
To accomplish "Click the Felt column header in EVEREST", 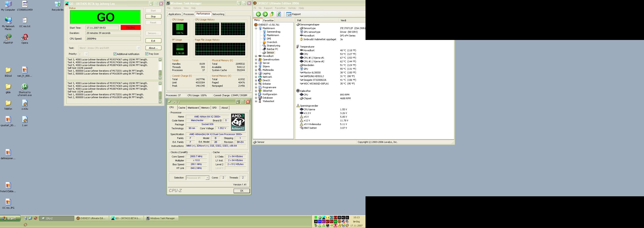I will click(x=317, y=20).
